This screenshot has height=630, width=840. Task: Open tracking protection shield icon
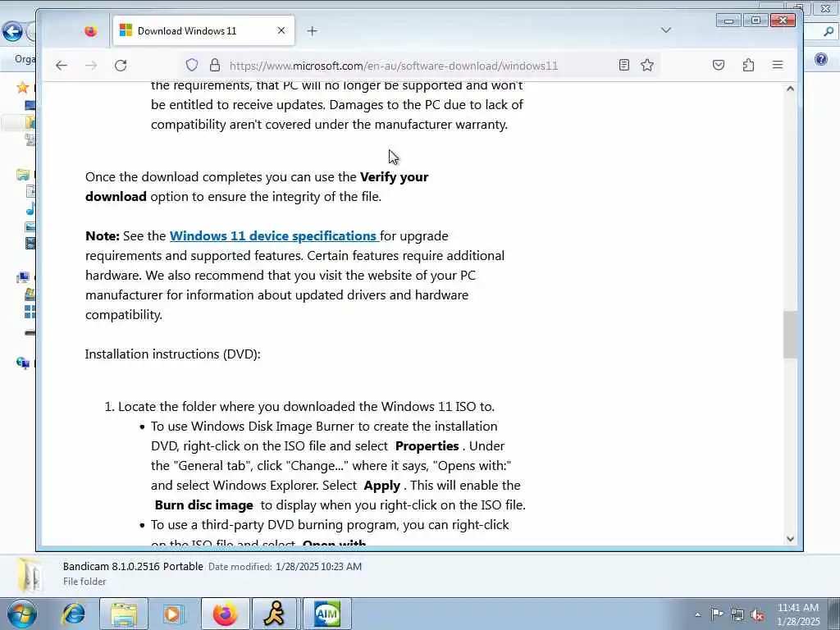click(192, 66)
